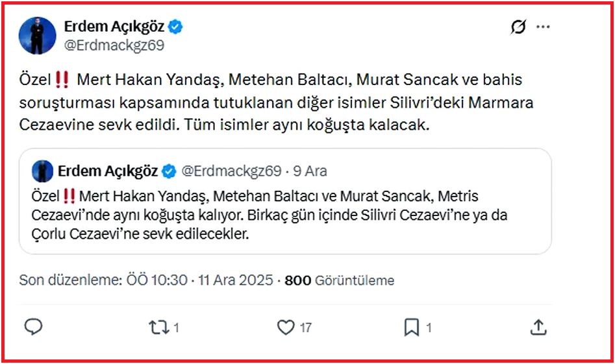
Task: Click the quoted tweet's small avatar
Action: 44,171
